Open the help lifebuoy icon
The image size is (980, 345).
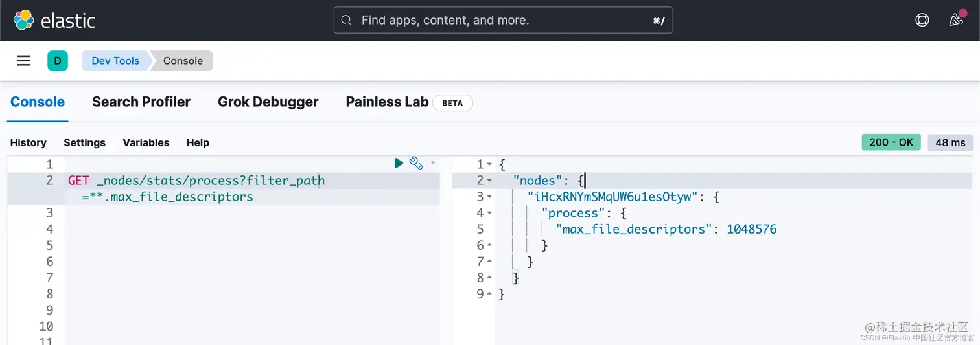click(x=922, y=20)
